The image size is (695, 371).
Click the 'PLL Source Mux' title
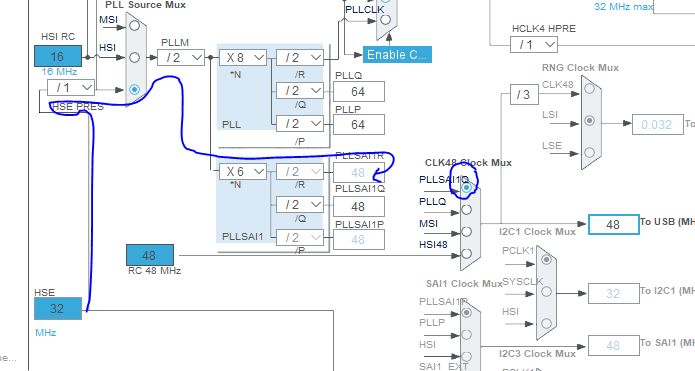(145, 5)
